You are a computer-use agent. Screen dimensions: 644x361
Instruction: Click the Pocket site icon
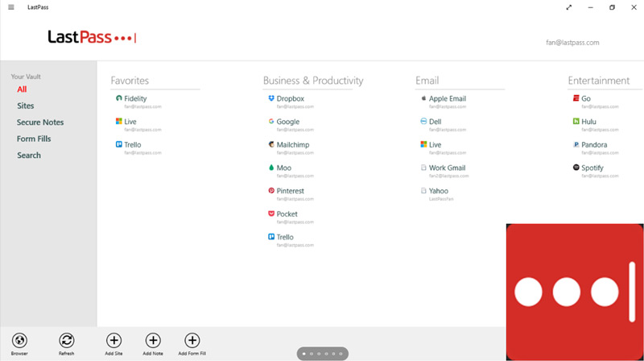pos(271,214)
